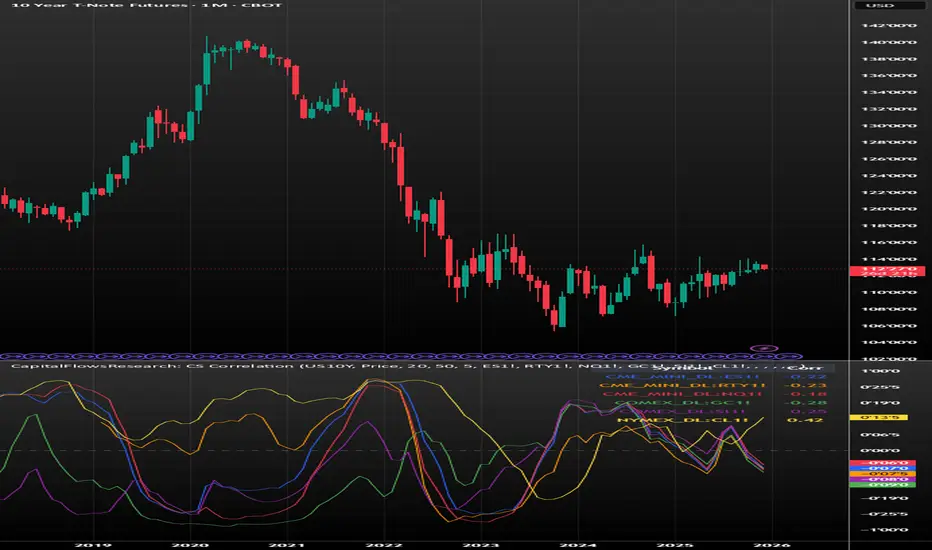This screenshot has width=932, height=550.
Task: Open the USD currency selector
Action: pos(888,6)
